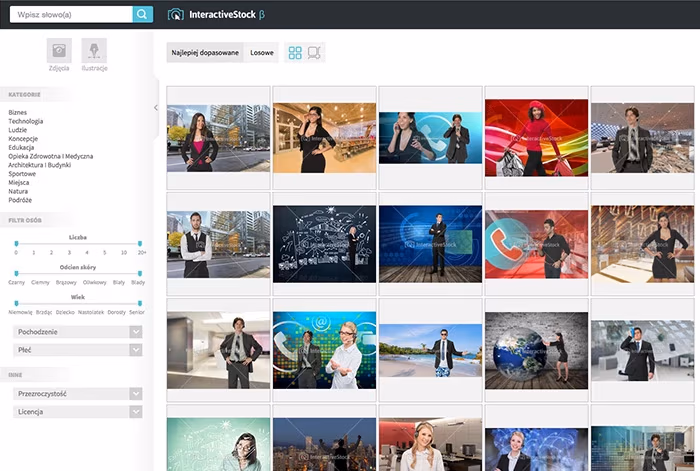
Task: Switch to grid view layout
Action: point(295,53)
